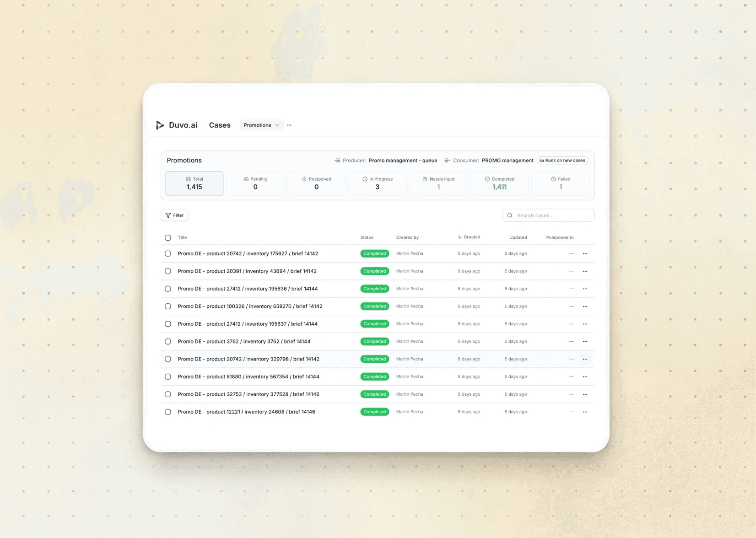Open row actions for product 32752
The height and width of the screenshot is (538, 756).
[x=585, y=394]
